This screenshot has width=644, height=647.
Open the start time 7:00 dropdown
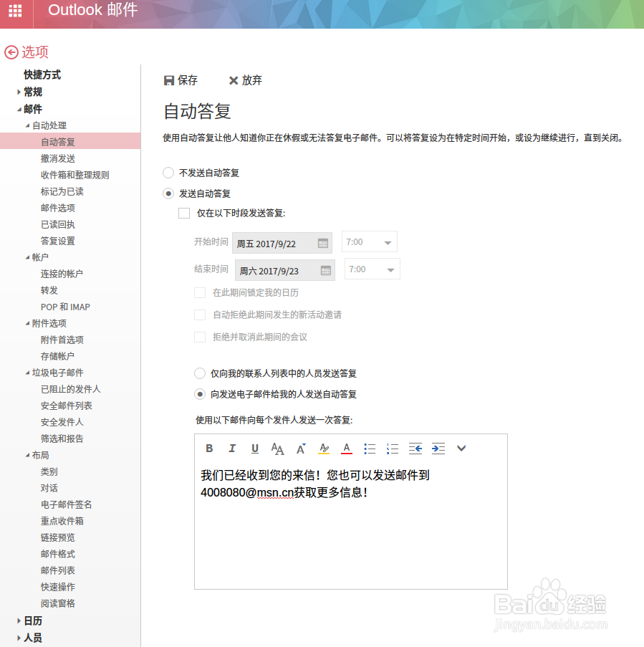tap(369, 241)
